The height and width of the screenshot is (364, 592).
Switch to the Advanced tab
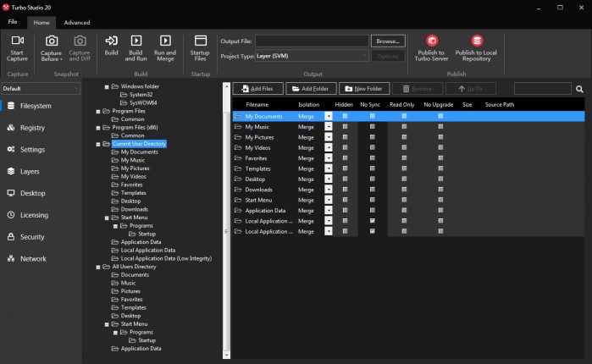[x=77, y=22]
